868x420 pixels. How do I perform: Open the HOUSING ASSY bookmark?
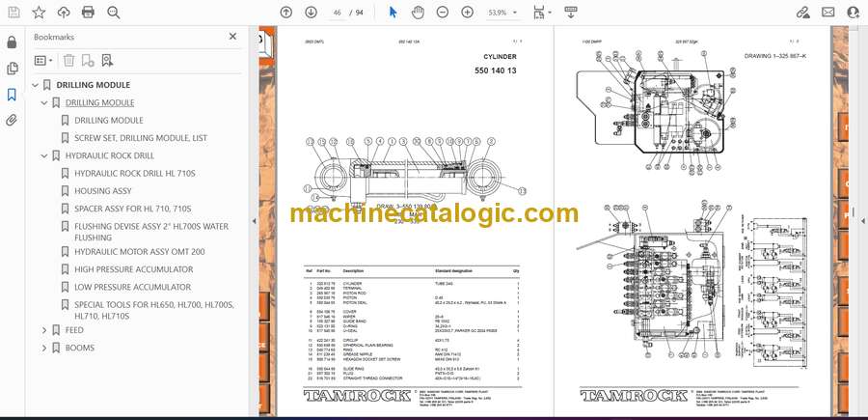(x=103, y=191)
